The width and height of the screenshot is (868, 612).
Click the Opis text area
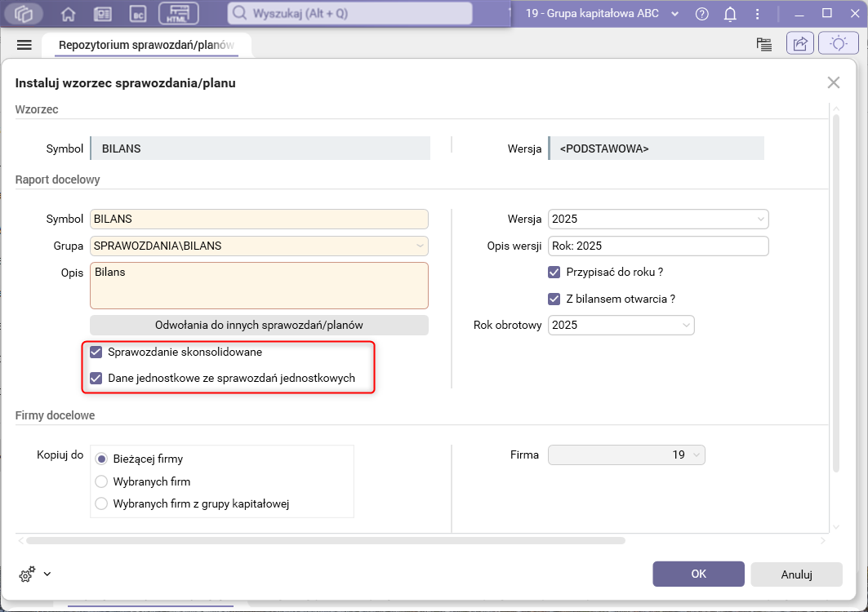tap(259, 286)
